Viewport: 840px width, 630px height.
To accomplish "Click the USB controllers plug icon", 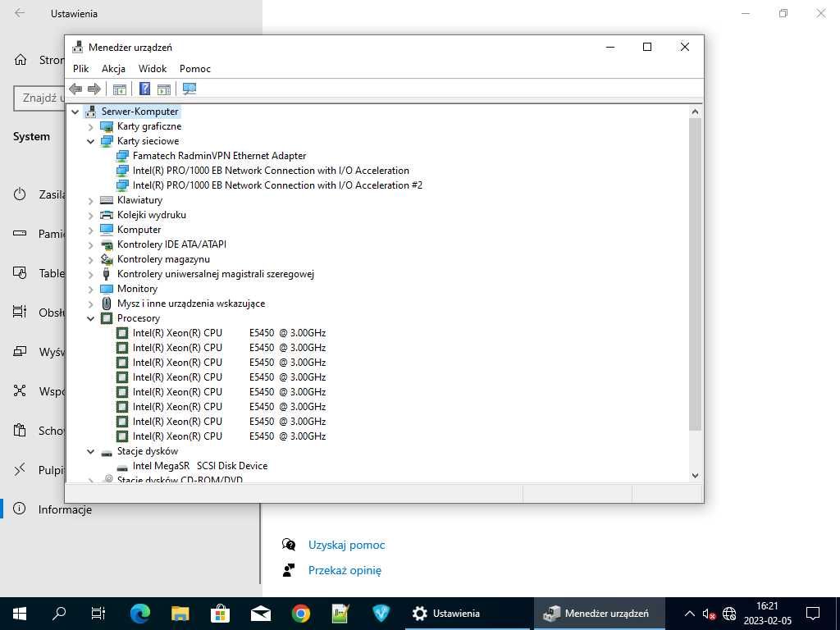I will click(x=107, y=274).
